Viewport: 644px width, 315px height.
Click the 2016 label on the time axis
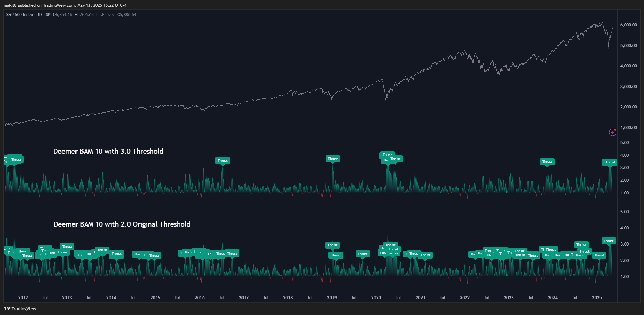click(x=200, y=298)
